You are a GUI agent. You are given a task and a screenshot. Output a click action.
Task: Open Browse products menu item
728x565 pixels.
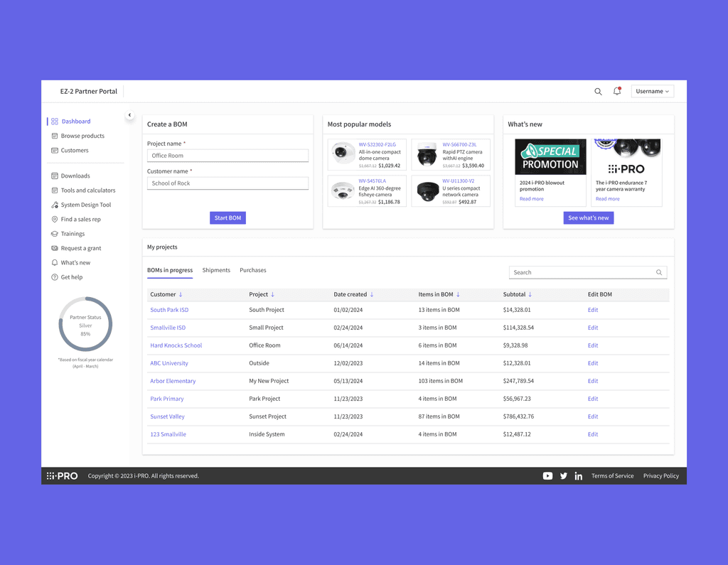coord(82,136)
